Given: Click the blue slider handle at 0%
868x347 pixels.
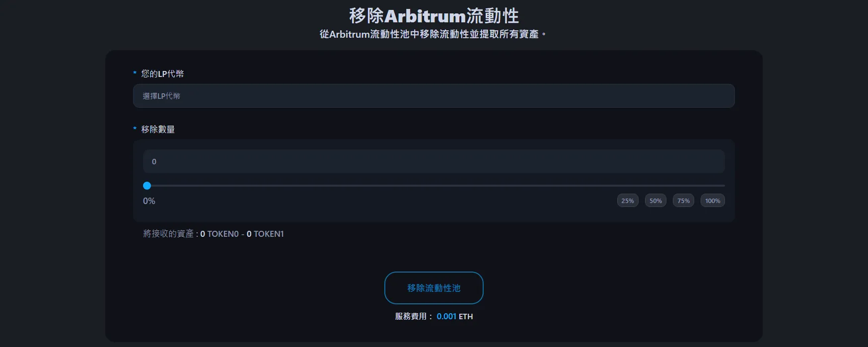Looking at the screenshot, I should point(147,186).
